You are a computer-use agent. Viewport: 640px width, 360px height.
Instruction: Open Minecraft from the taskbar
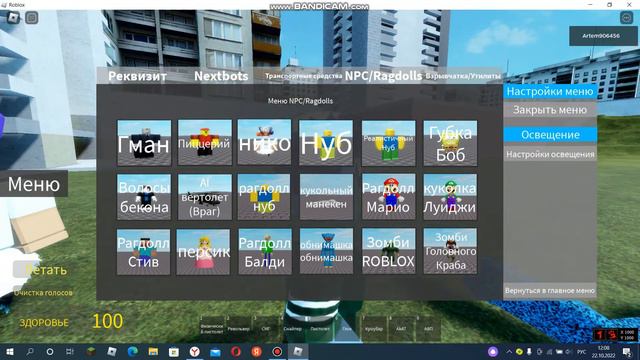pyautogui.click(x=91, y=351)
